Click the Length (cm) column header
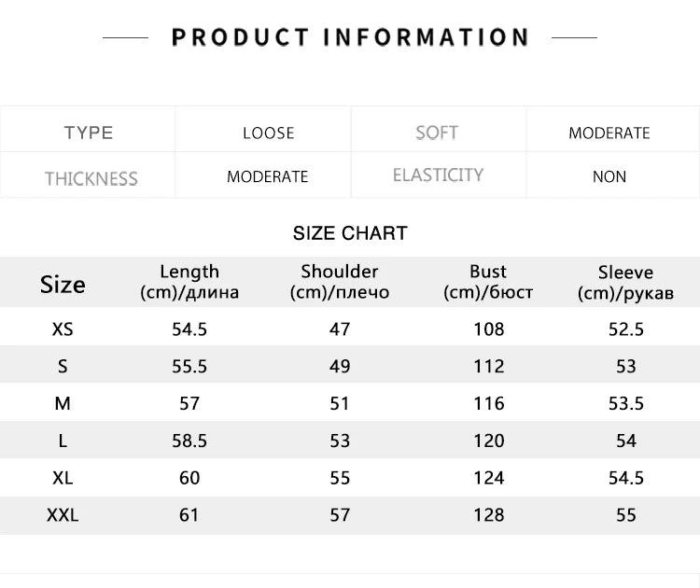Screen dimensions: 700x588 point(189,282)
